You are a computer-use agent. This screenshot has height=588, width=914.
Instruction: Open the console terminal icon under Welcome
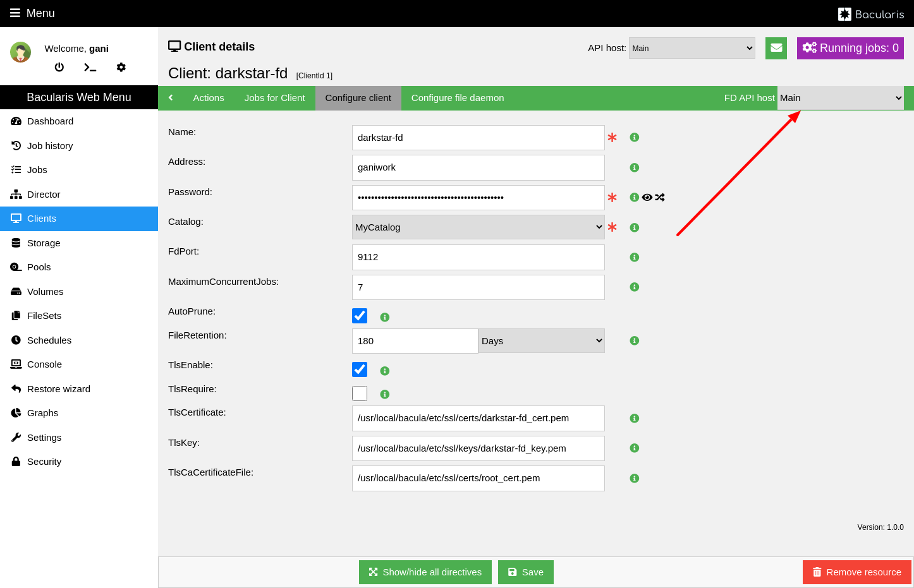90,67
